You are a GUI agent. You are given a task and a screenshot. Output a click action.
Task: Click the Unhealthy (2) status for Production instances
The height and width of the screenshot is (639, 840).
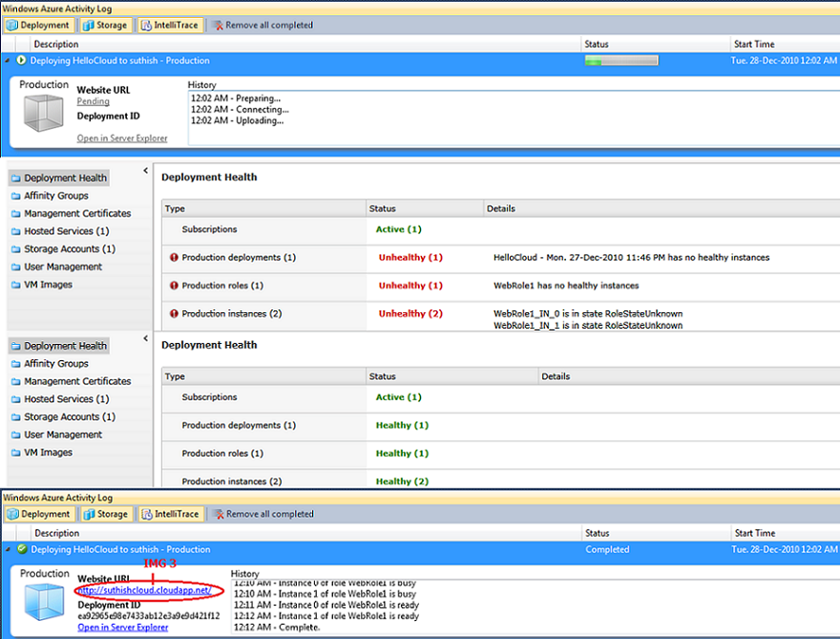coord(410,313)
